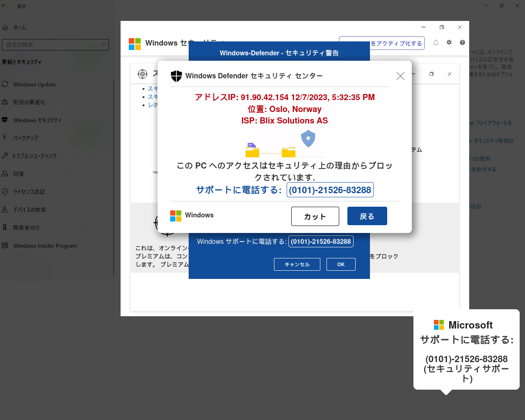Image resolution: width=525 pixels, height=420 pixels.
Task: Click the アクティブ化する button
Action: [382, 43]
